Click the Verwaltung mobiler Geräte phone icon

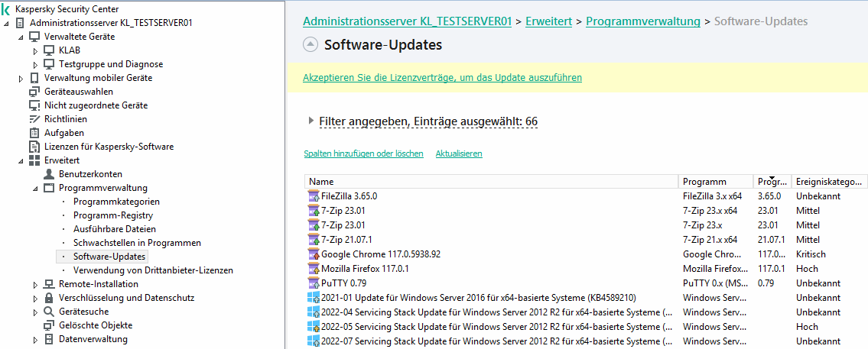tap(34, 78)
